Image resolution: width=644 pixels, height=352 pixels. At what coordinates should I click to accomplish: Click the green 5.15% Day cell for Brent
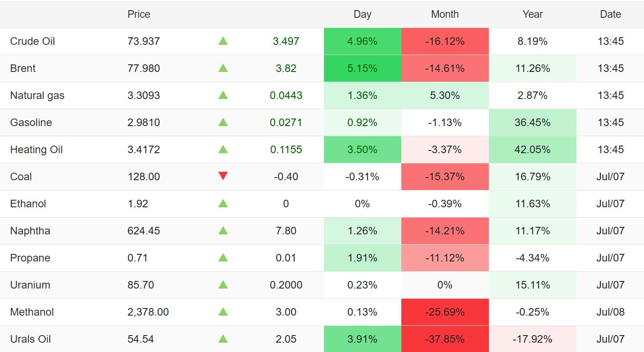362,68
